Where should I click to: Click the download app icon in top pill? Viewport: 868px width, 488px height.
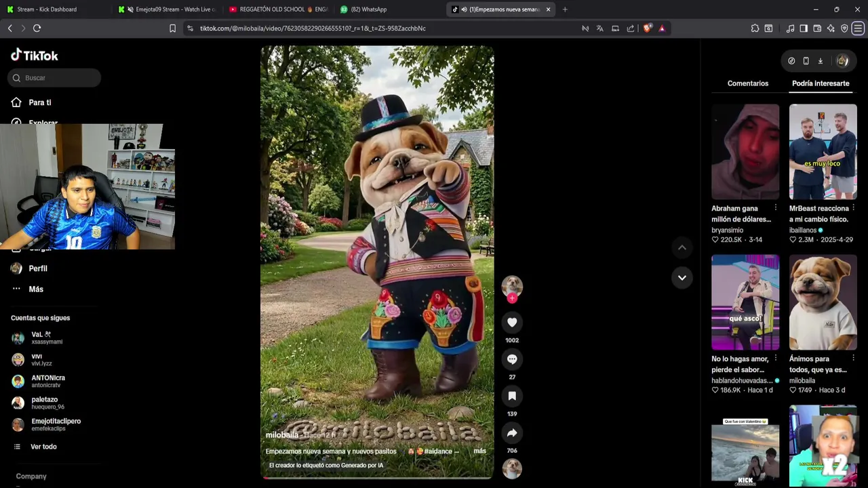820,61
